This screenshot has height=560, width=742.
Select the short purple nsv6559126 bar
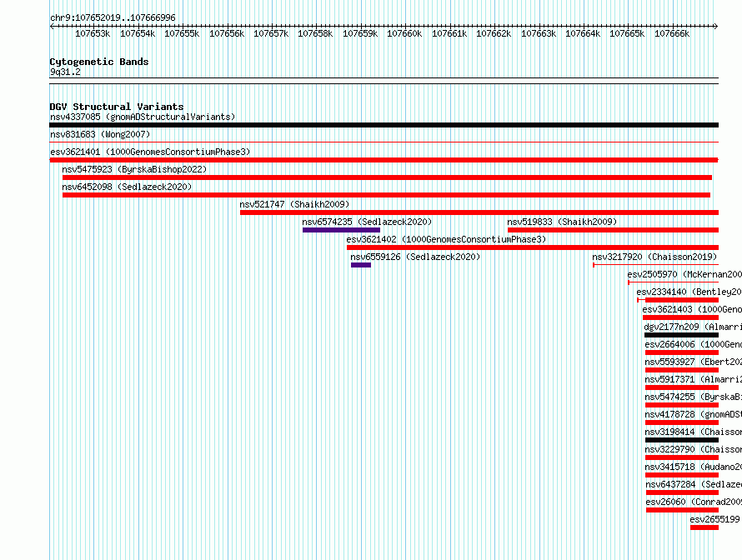361,265
